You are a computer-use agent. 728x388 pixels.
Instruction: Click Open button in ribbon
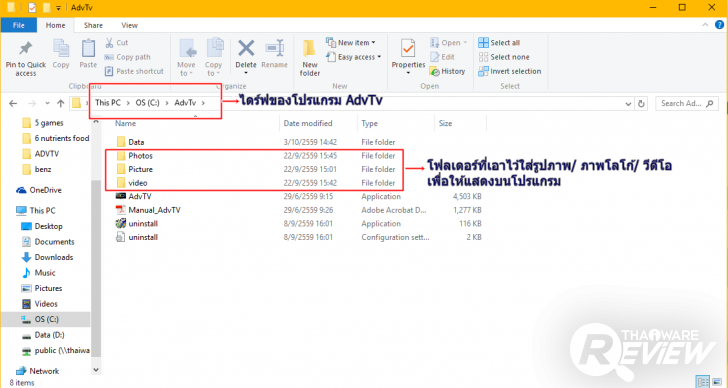point(448,43)
